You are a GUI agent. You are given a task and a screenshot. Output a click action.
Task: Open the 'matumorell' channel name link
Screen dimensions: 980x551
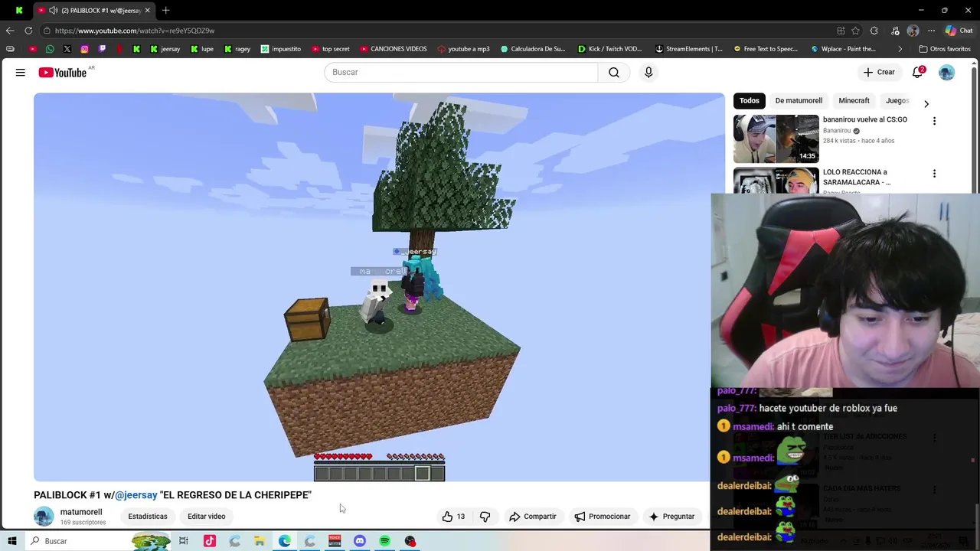[x=81, y=512]
